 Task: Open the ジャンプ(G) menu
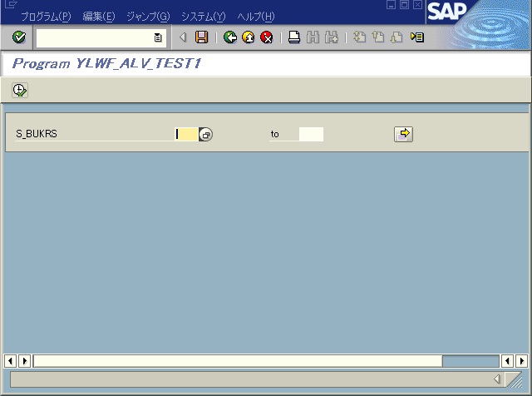pyautogui.click(x=148, y=17)
